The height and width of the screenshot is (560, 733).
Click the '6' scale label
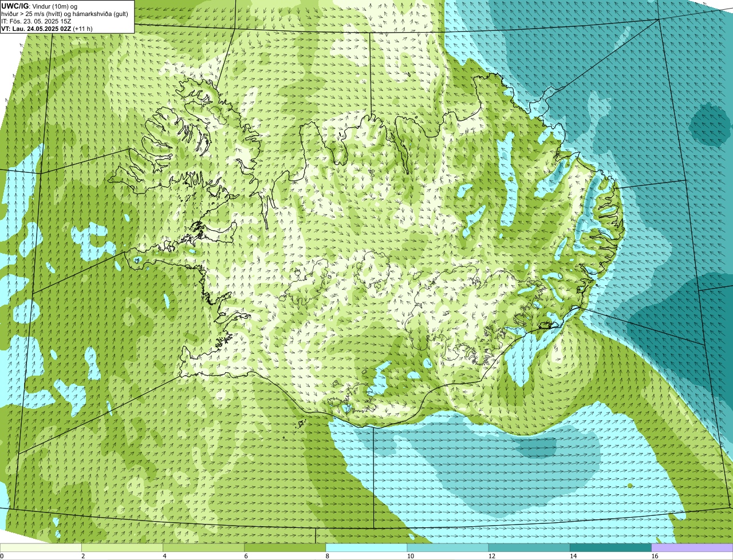(x=246, y=556)
